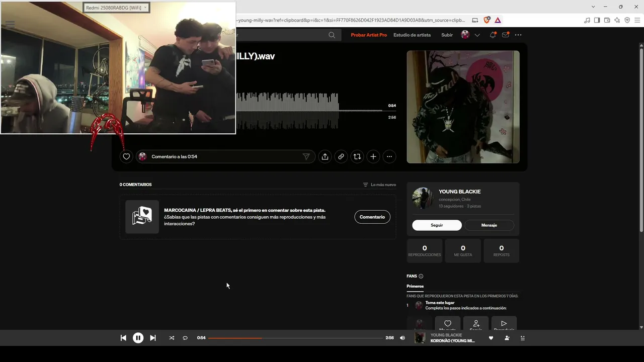Click the search magnifier icon

pyautogui.click(x=332, y=35)
